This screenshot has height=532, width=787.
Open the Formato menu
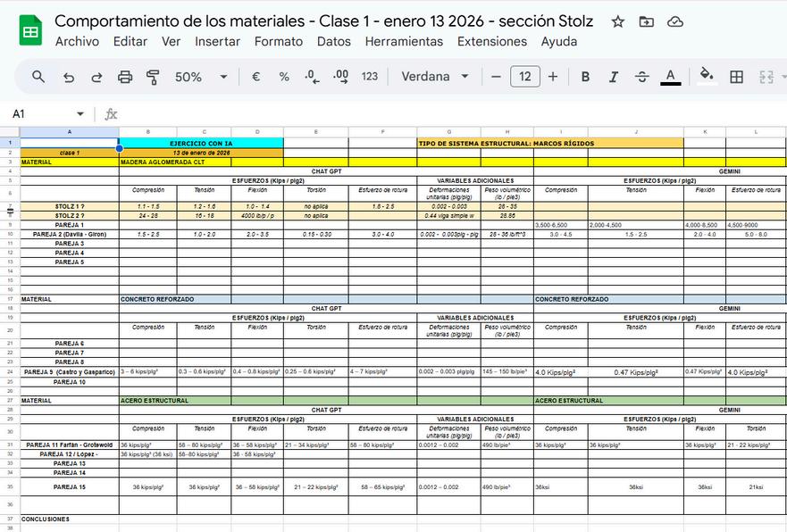point(279,42)
